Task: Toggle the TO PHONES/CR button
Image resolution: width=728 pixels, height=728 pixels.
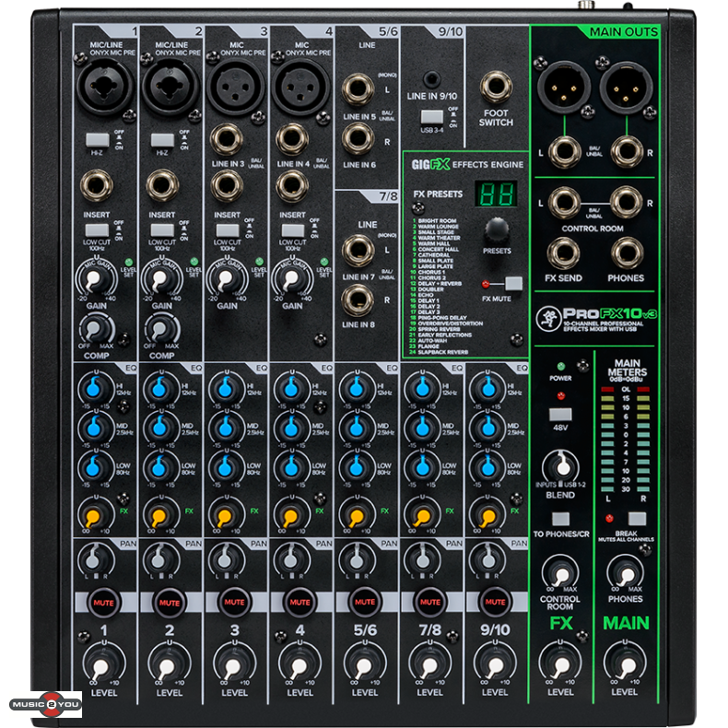Action: click(x=560, y=519)
